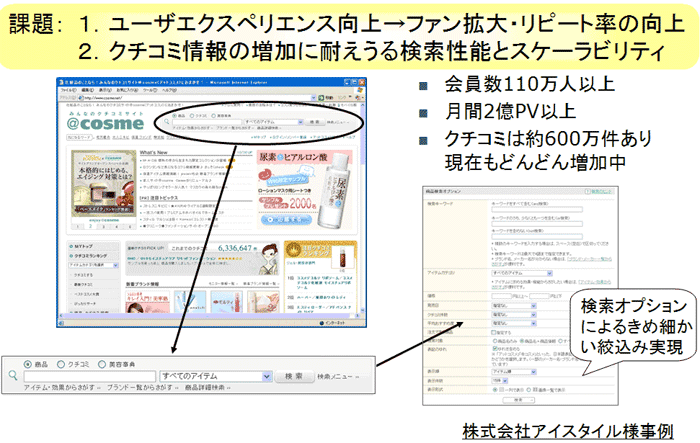The height and width of the screenshot is (443, 700).
Task: Focus the keyword field in enlarged search bar
Action: 90,376
